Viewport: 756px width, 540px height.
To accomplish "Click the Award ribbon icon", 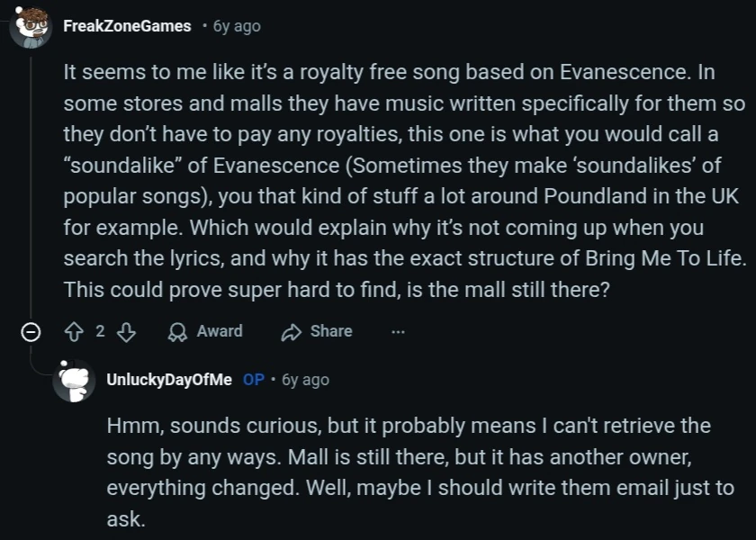I will pyautogui.click(x=178, y=332).
